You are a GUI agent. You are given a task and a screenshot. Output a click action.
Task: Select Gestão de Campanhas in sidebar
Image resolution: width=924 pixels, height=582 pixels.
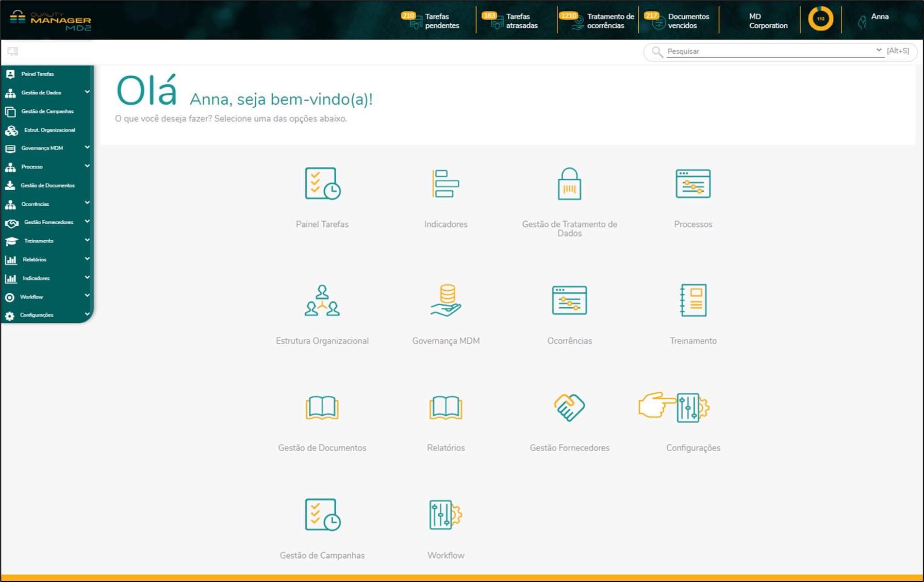[x=47, y=111]
